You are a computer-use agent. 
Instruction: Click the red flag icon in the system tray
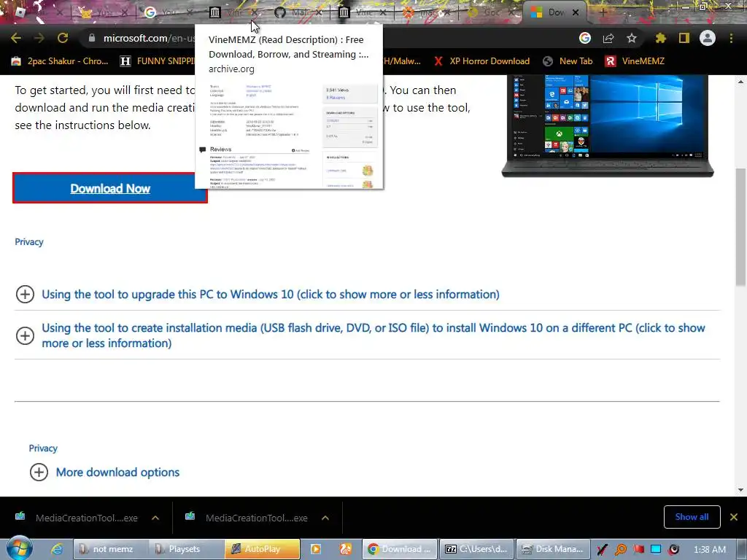tap(638, 549)
